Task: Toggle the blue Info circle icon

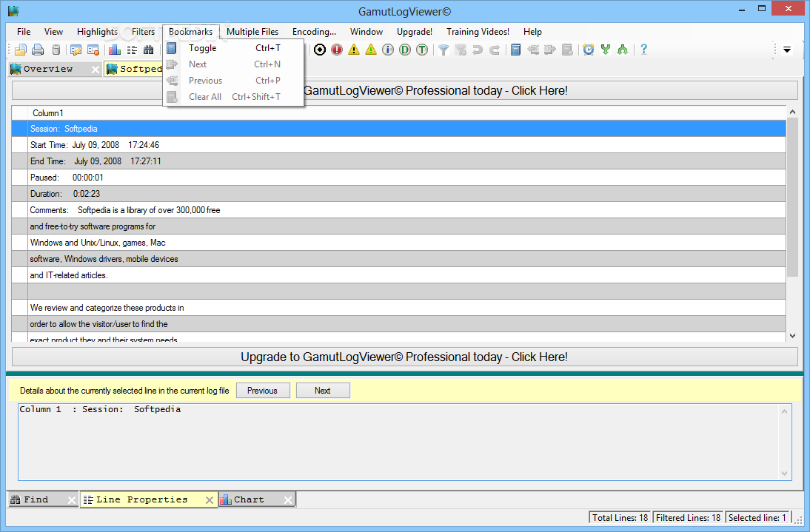Action: (x=388, y=50)
